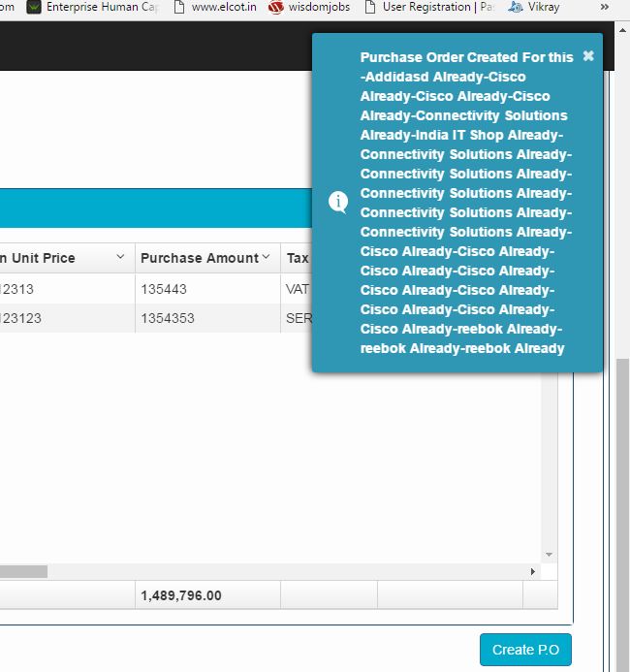630x672 pixels.
Task: Close the Purchase Order notification popup
Action: (587, 56)
